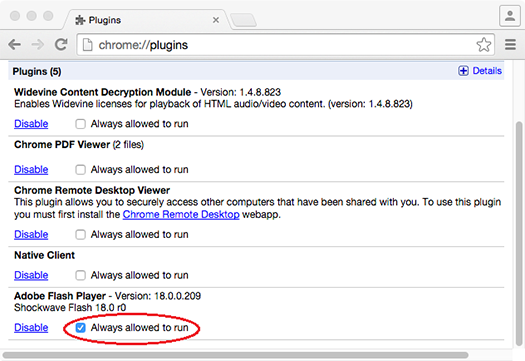Click the Native Client heading
The image size is (525, 361).
coord(45,255)
